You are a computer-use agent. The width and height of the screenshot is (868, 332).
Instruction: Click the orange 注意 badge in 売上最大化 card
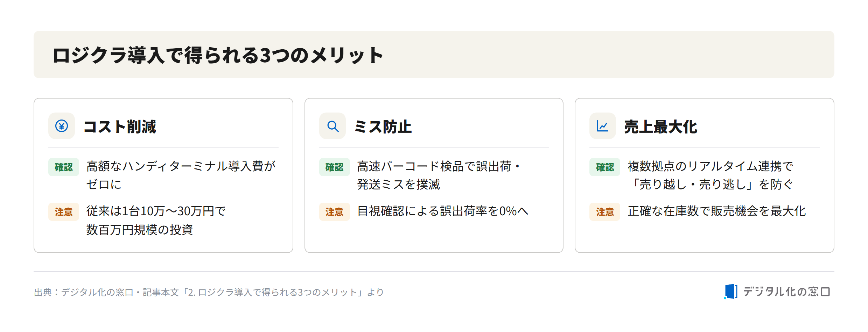[605, 212]
